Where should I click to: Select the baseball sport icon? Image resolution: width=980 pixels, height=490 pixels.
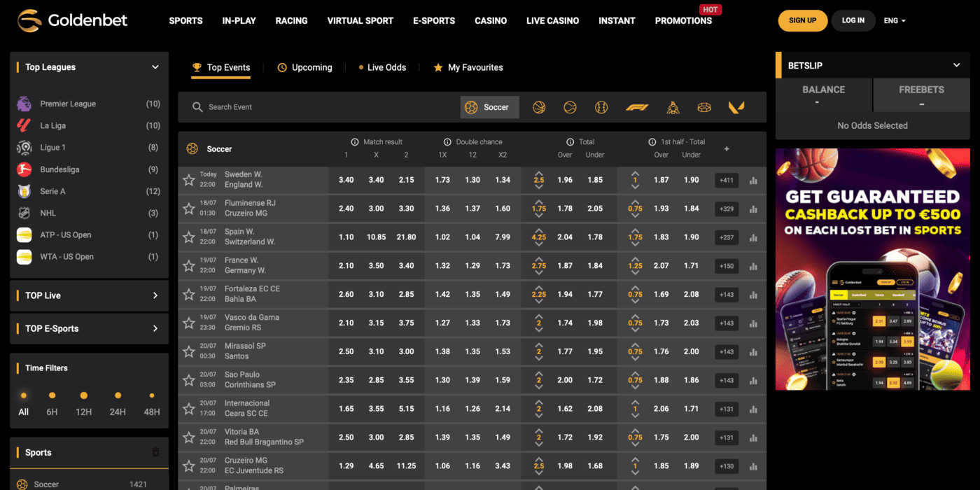[x=601, y=107]
